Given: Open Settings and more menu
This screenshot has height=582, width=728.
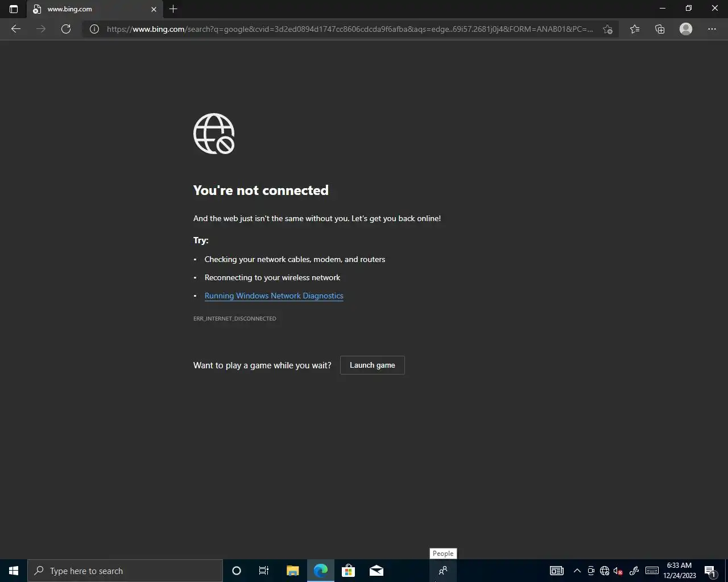Looking at the screenshot, I should (x=712, y=29).
